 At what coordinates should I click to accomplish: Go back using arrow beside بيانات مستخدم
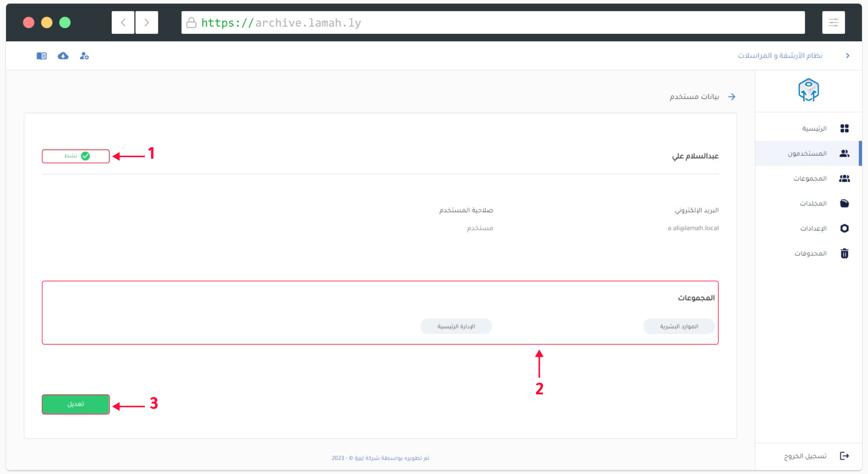[732, 97]
